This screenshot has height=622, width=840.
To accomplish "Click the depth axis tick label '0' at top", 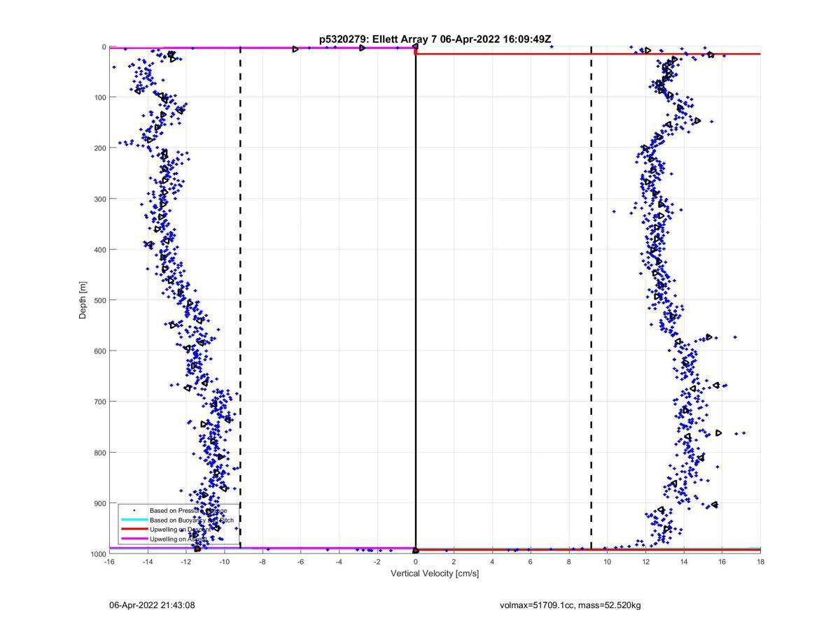I will [104, 47].
